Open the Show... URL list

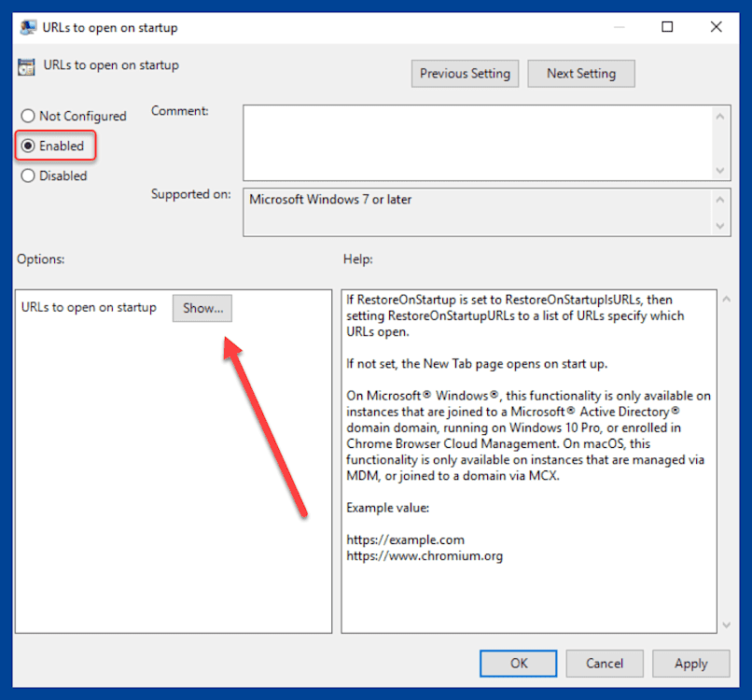[x=202, y=308]
